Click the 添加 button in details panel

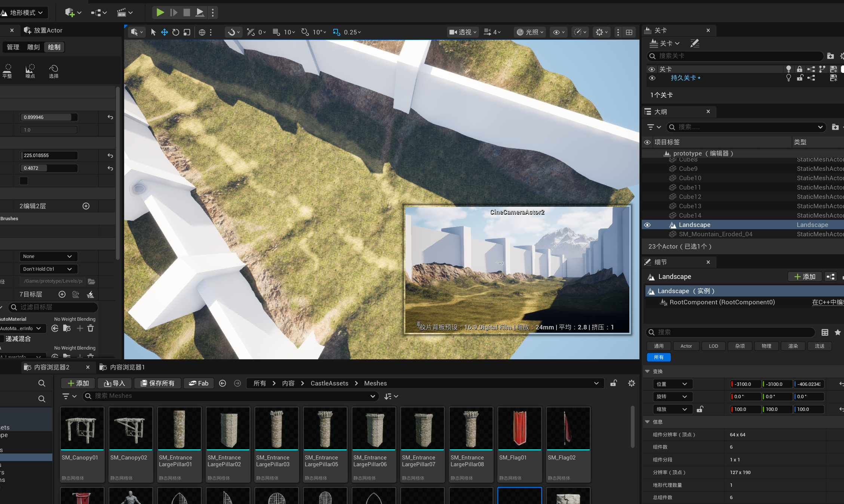point(805,277)
